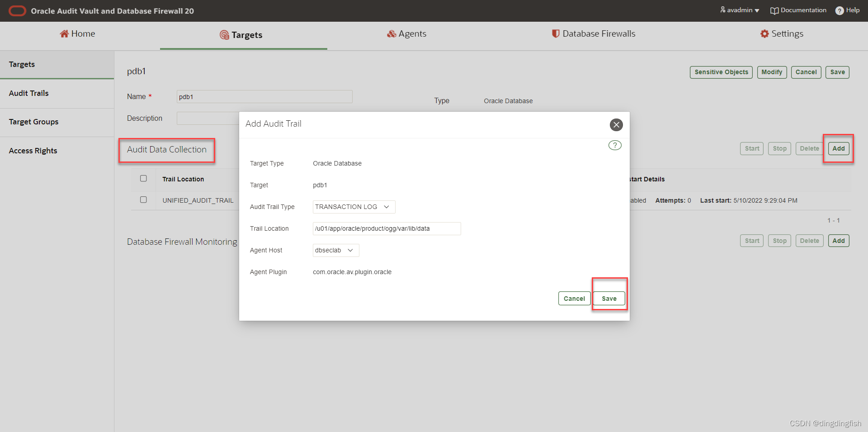Screen dimensions: 868x432
Task: Click Cancel in the Add Audit Trail dialog
Action: coord(574,299)
